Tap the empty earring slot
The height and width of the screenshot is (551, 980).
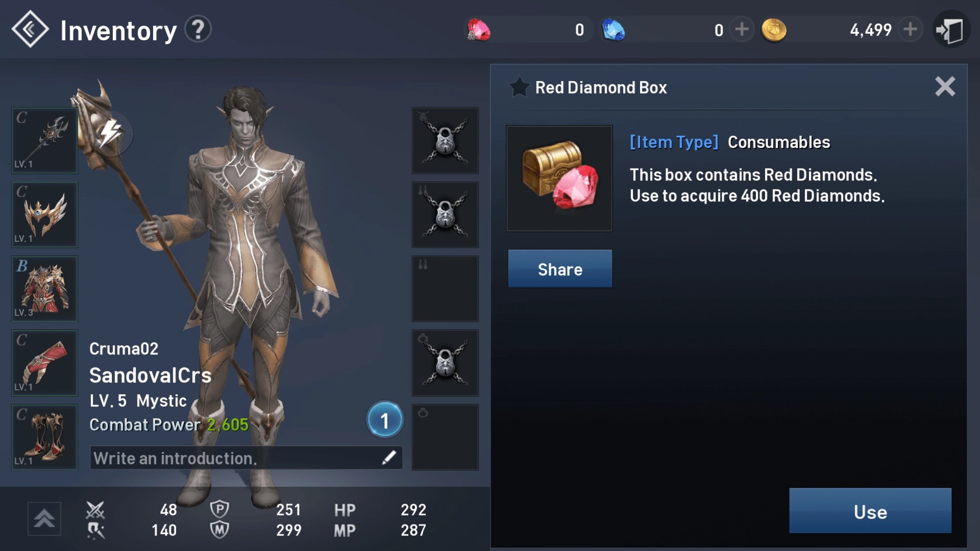point(445,288)
